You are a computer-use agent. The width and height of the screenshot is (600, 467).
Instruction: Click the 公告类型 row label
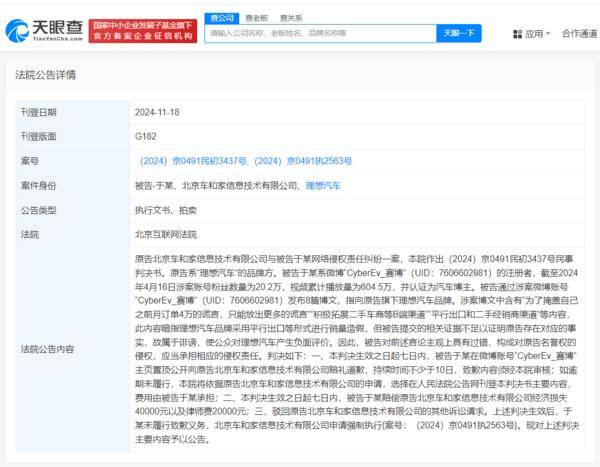point(39,210)
